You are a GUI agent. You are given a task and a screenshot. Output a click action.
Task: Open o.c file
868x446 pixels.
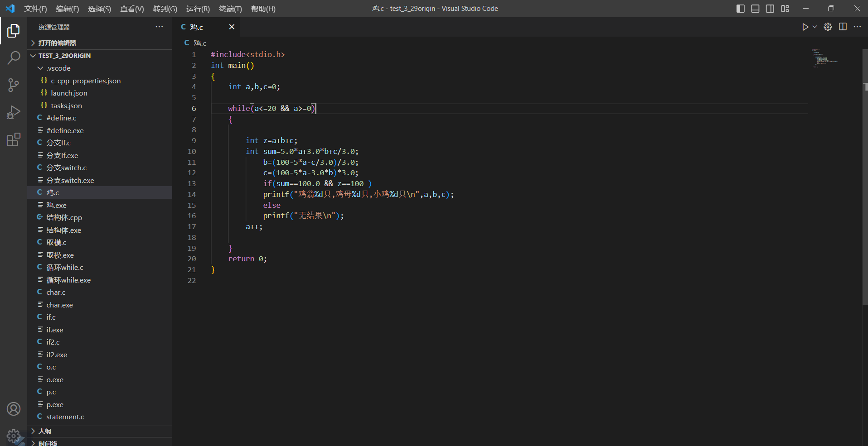point(100,367)
